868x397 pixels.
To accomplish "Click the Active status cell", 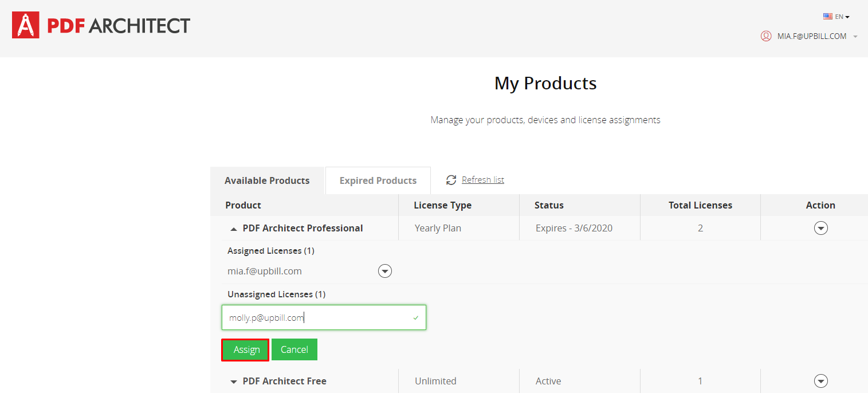I will pos(548,381).
